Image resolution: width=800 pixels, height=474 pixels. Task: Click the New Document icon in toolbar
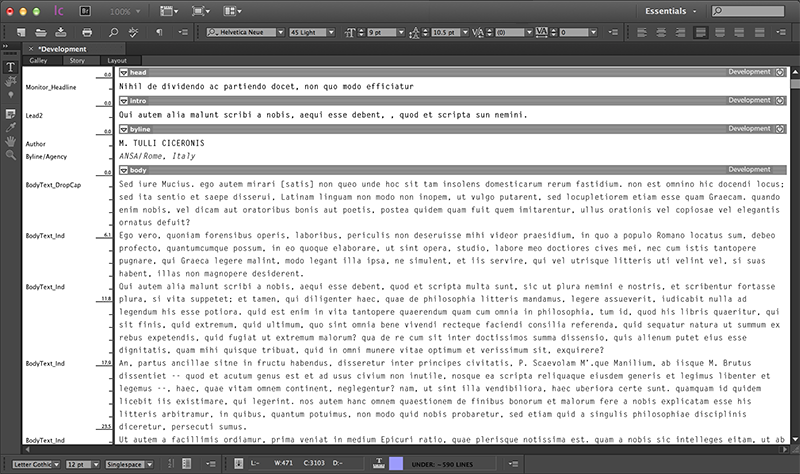[x=21, y=32]
